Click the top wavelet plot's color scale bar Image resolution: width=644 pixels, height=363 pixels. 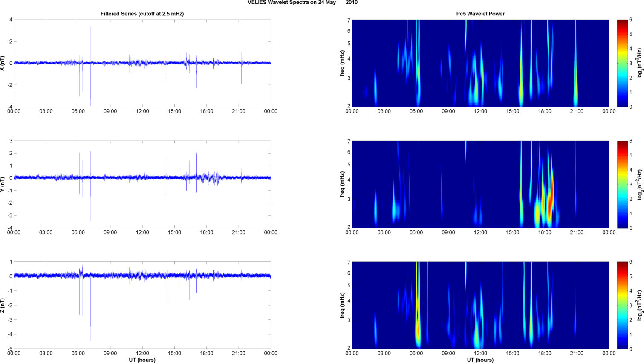tap(622, 63)
